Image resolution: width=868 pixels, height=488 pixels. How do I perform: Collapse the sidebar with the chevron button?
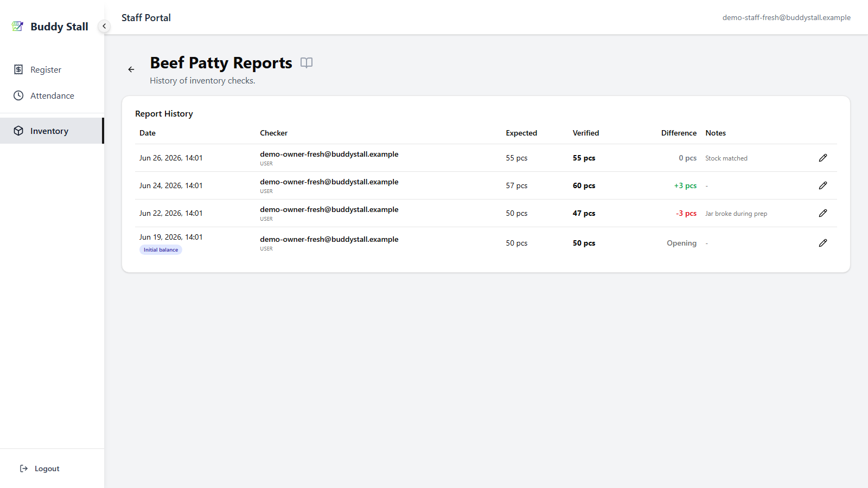pyautogui.click(x=104, y=26)
